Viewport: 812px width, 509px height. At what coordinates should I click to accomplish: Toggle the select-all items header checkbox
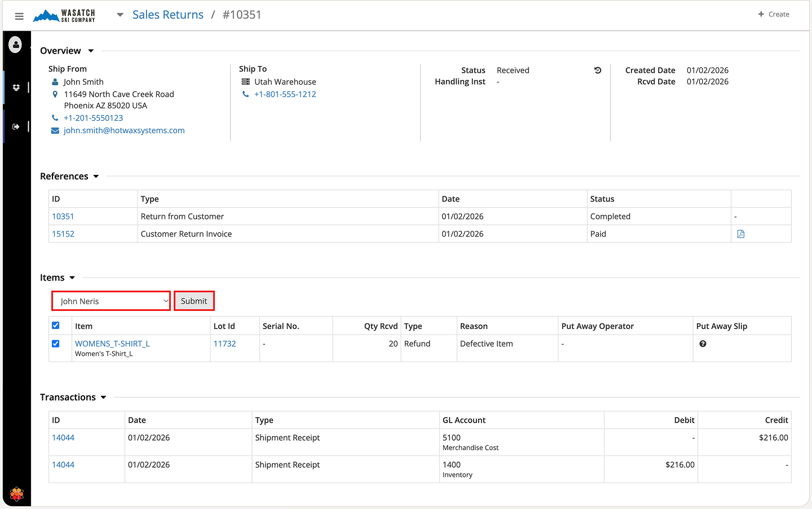pyautogui.click(x=56, y=326)
